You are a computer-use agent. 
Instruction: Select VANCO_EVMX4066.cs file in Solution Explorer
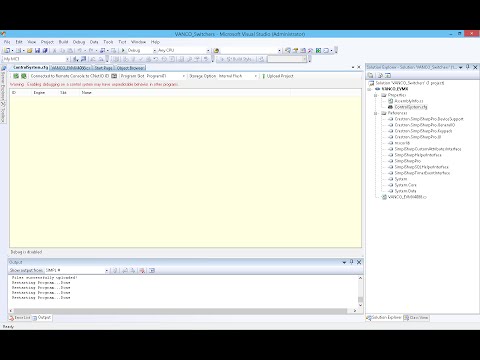click(x=407, y=197)
